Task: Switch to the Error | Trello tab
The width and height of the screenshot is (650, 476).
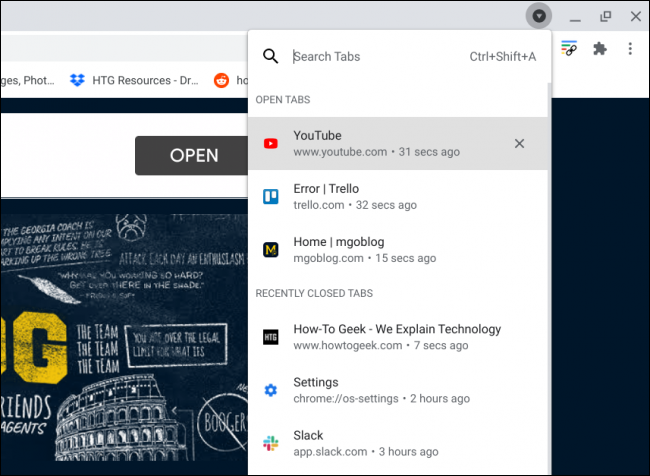Action: (380, 196)
